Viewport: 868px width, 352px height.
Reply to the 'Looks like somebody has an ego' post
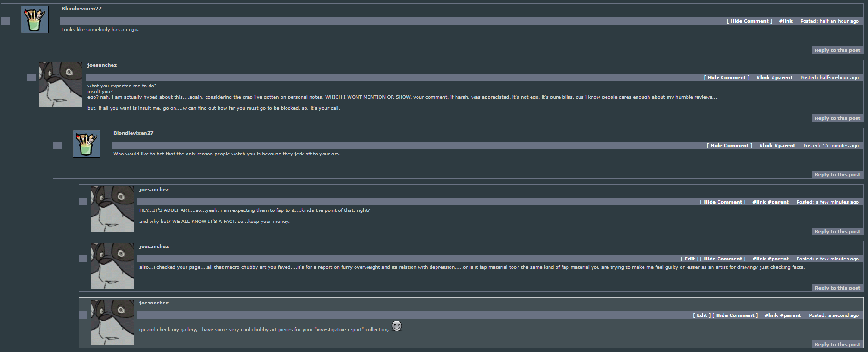point(837,50)
